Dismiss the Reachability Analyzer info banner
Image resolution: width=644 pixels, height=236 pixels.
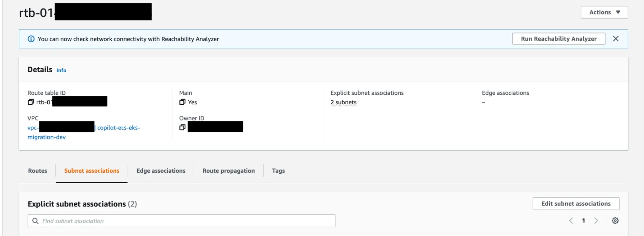(616, 39)
